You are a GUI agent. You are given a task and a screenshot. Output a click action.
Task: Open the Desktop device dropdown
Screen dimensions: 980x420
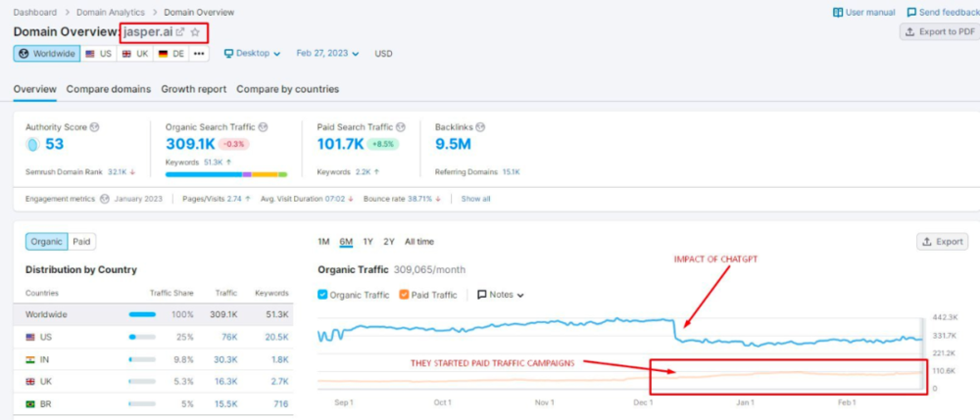pyautogui.click(x=252, y=54)
